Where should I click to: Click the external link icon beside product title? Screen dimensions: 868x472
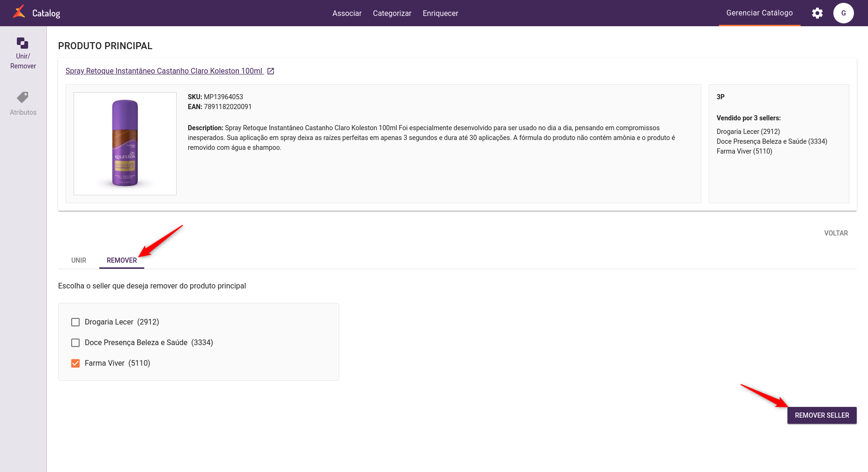click(x=271, y=71)
